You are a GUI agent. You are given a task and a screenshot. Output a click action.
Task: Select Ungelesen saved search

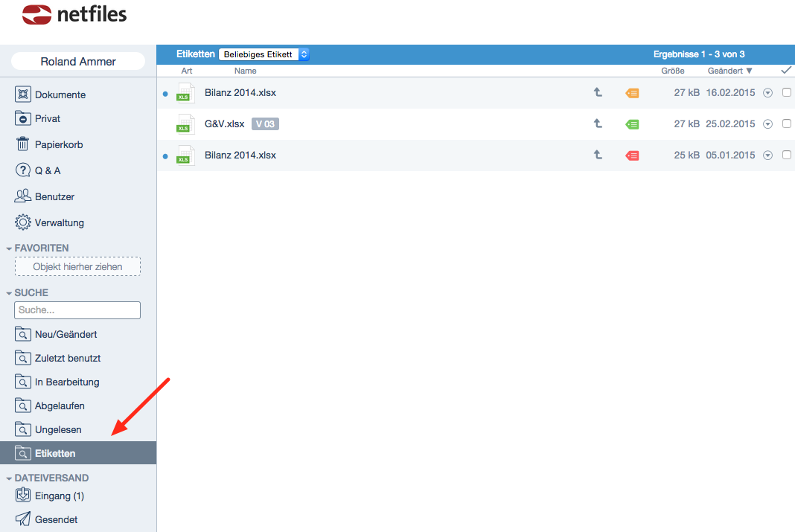pyautogui.click(x=58, y=429)
